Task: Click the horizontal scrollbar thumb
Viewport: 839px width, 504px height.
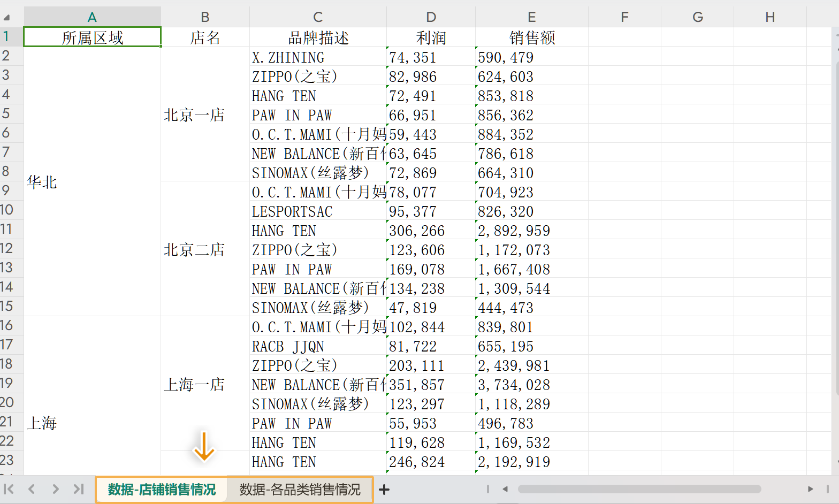Action: 639,489
